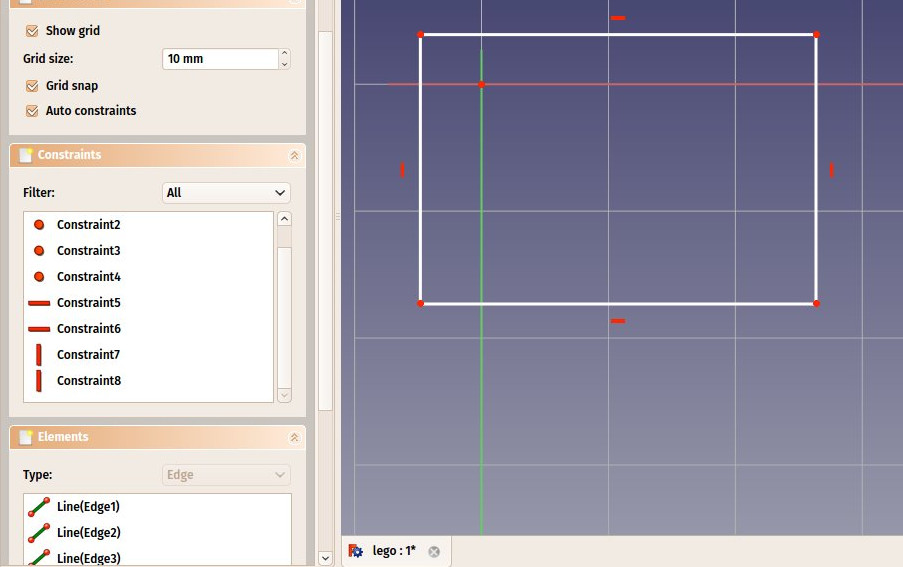Select Constraint3 in the constraints list
Image resolution: width=903 pixels, height=567 pixels.
coord(148,250)
